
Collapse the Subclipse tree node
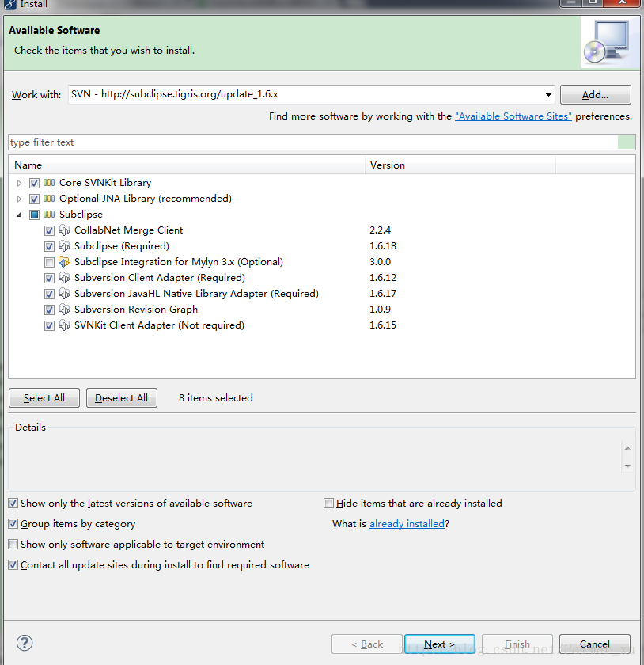19,215
